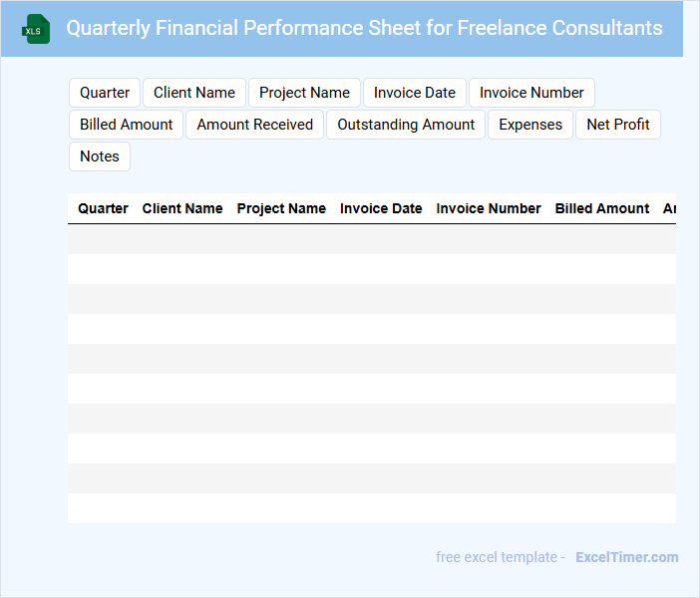The width and height of the screenshot is (700, 598).
Task: Click the Client Name tag
Action: point(194,93)
